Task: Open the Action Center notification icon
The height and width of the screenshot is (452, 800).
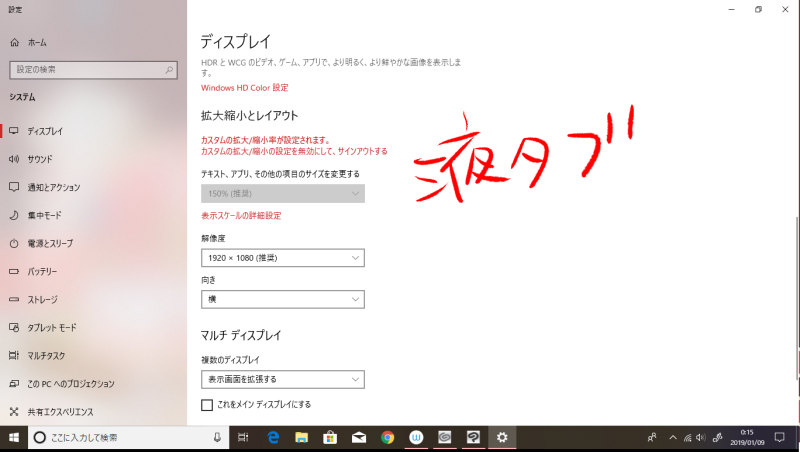Action: [779, 437]
